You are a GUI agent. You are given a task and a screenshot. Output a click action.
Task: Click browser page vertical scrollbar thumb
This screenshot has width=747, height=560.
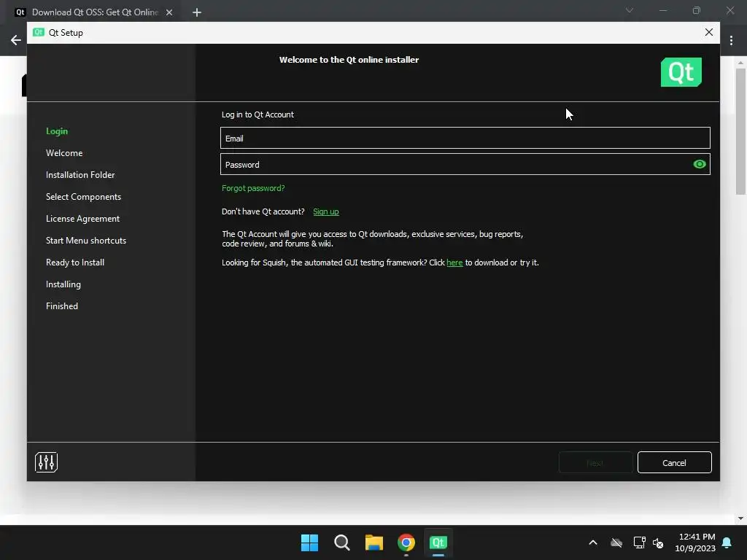coord(740,131)
